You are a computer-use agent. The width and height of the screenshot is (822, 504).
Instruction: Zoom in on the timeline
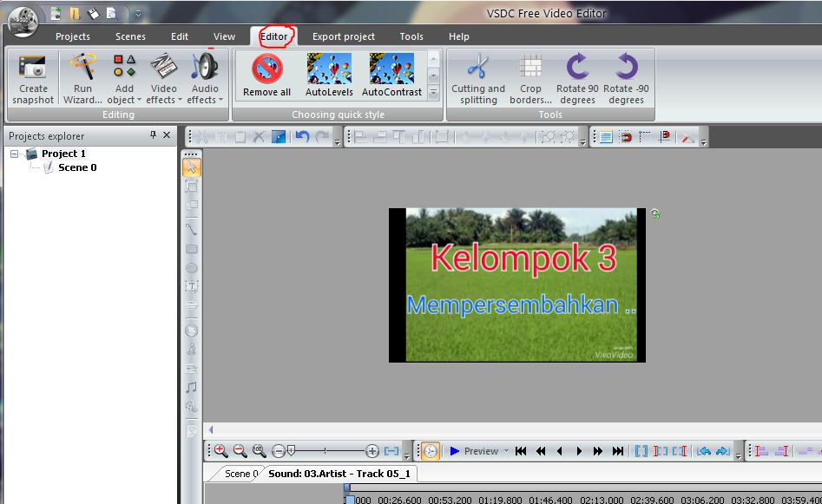tap(220, 451)
